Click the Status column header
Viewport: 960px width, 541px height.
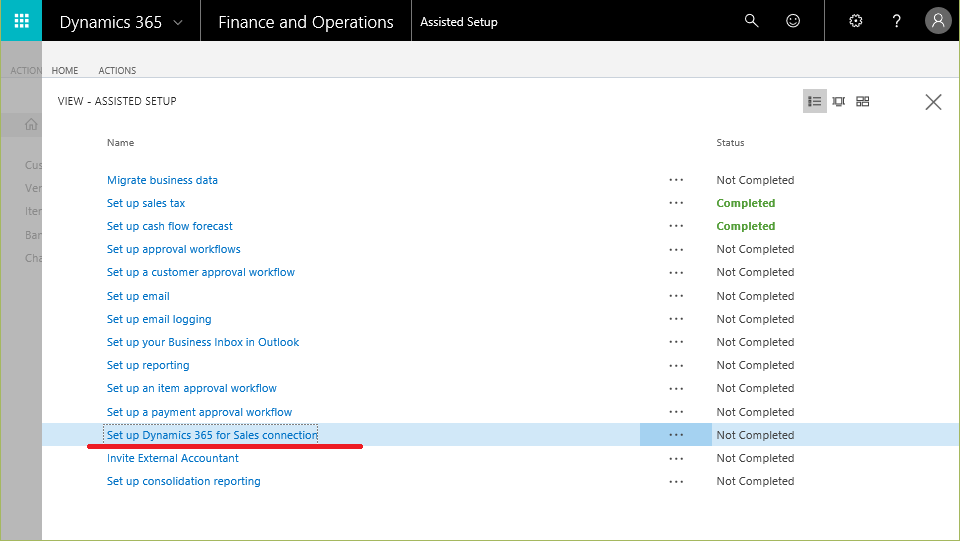click(x=730, y=143)
